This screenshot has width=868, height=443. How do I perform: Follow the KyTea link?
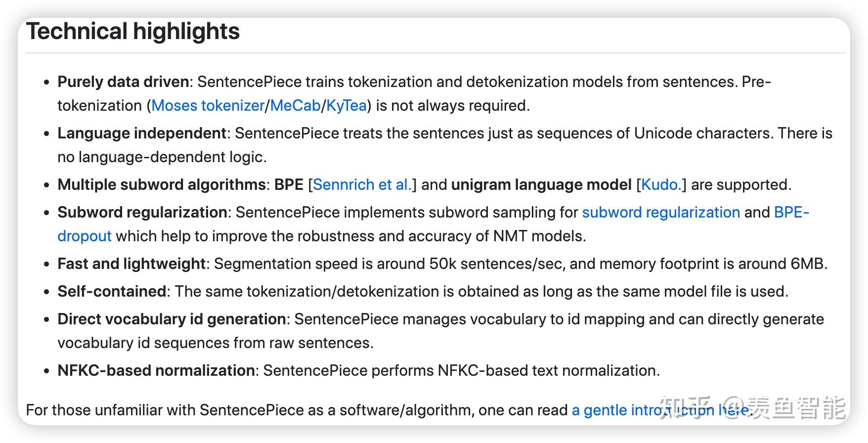(x=346, y=106)
